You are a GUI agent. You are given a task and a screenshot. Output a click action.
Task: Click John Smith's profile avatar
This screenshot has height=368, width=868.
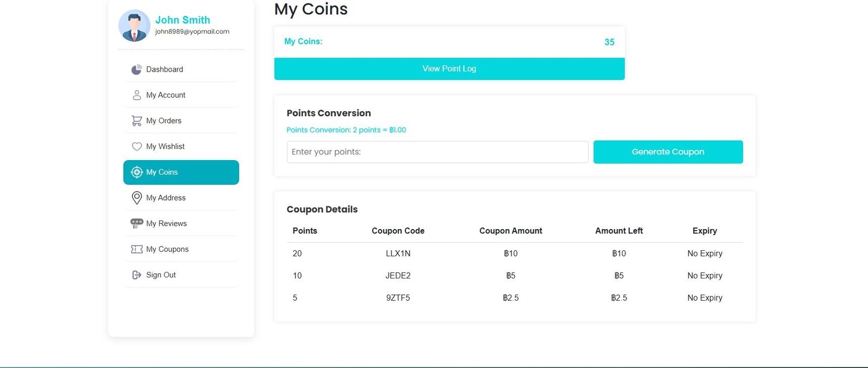(x=134, y=26)
